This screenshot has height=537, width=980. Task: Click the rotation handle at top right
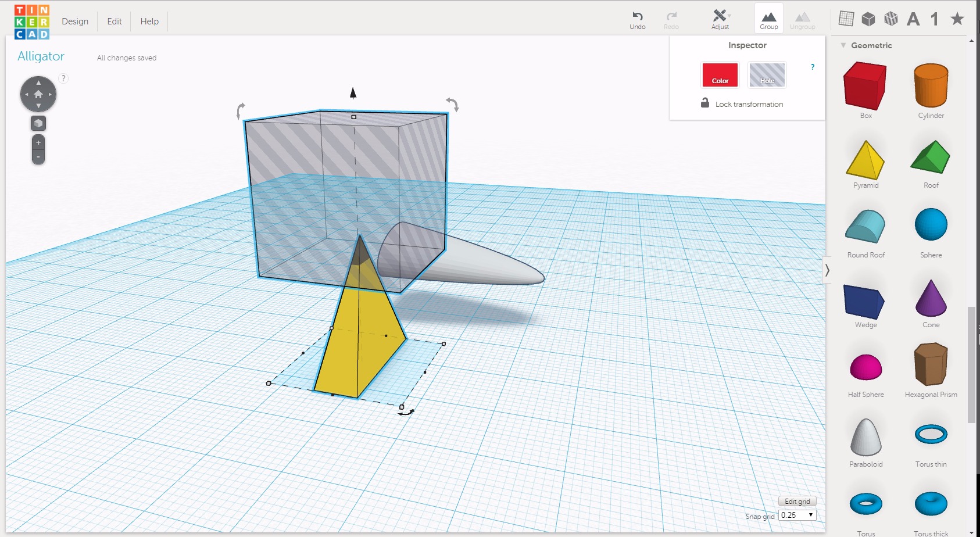pos(453,105)
